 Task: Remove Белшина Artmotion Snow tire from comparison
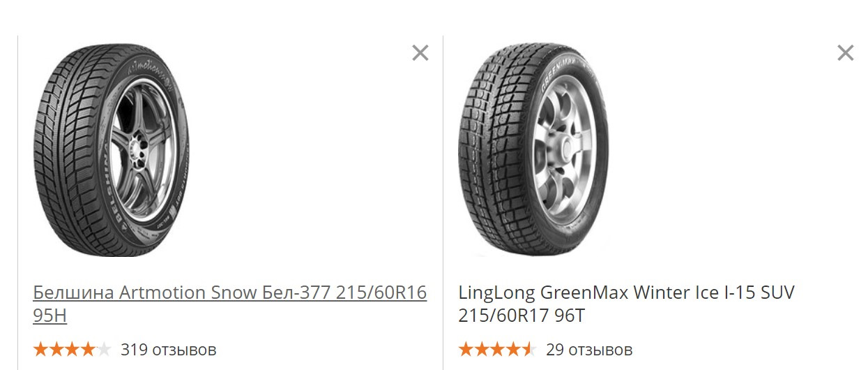click(420, 52)
